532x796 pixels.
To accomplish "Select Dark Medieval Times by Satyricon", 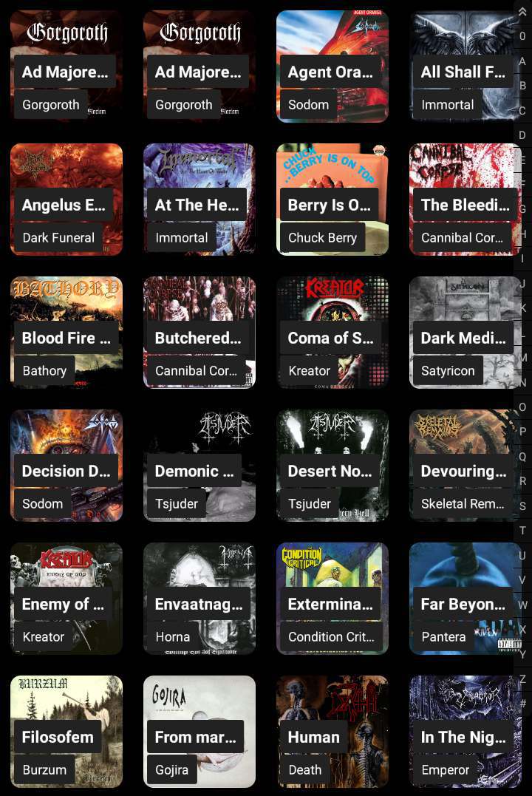I will [x=465, y=333].
